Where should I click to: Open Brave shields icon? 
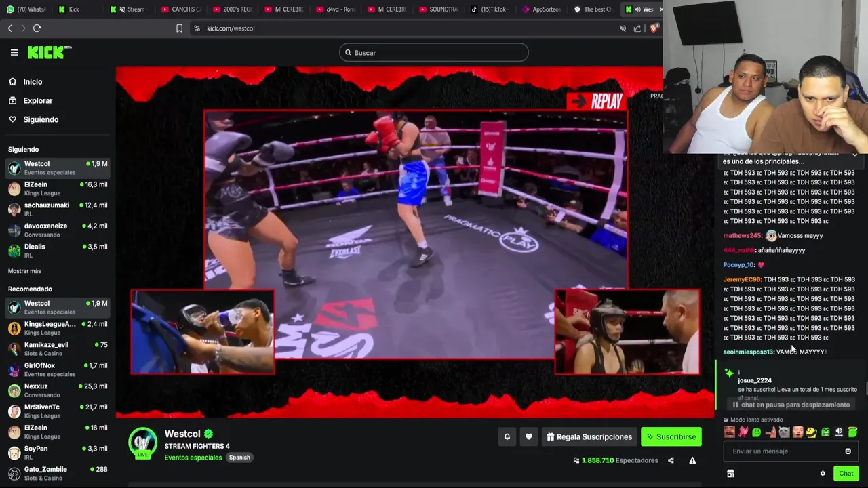coord(654,28)
